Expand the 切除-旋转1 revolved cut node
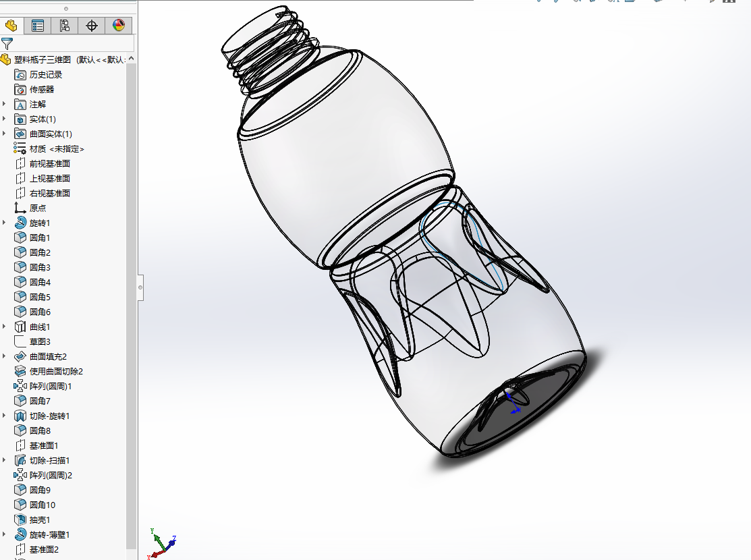751x560 pixels. (x=4, y=416)
